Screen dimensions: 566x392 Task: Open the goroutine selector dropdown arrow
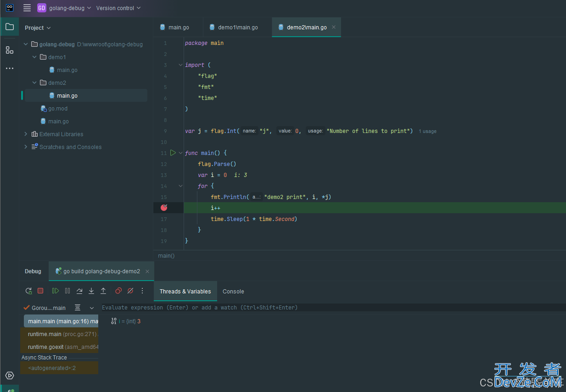92,308
